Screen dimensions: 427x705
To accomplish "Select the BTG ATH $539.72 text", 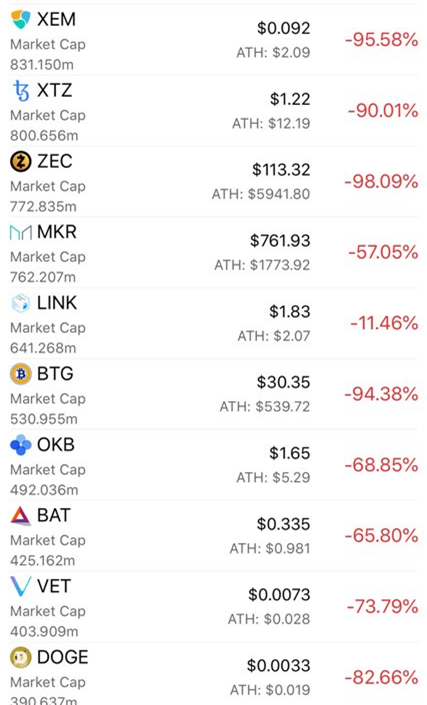I will (x=265, y=407).
